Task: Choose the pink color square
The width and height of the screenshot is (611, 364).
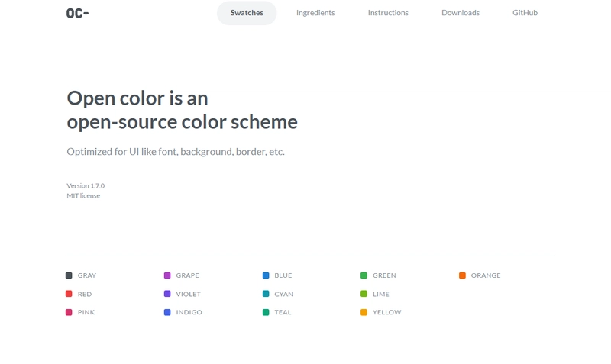Action: point(69,312)
